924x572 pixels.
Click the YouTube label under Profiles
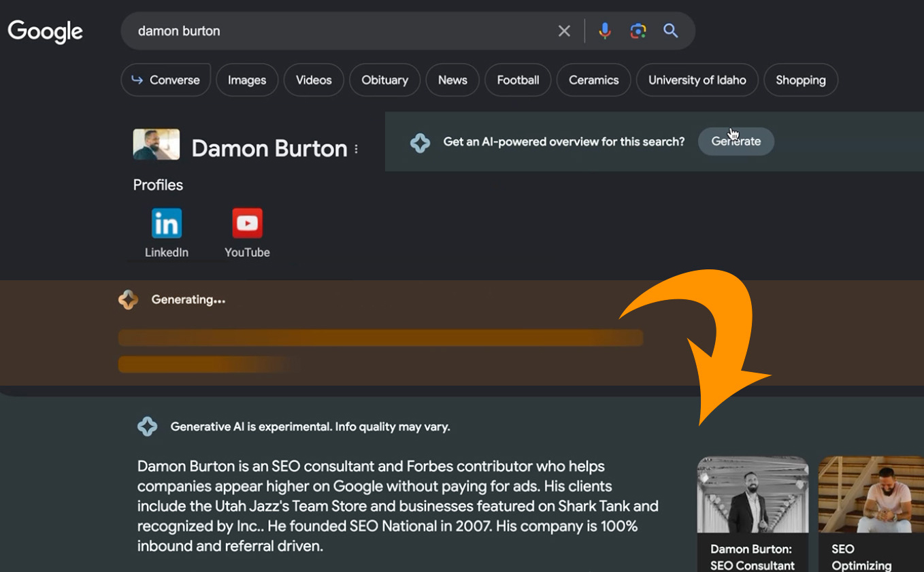pyautogui.click(x=247, y=252)
